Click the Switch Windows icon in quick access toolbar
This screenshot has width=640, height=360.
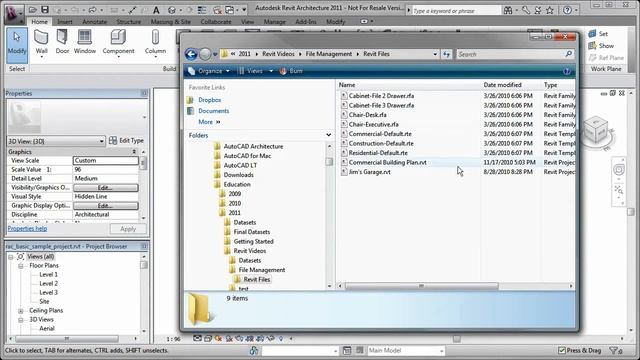pyautogui.click(x=230, y=10)
